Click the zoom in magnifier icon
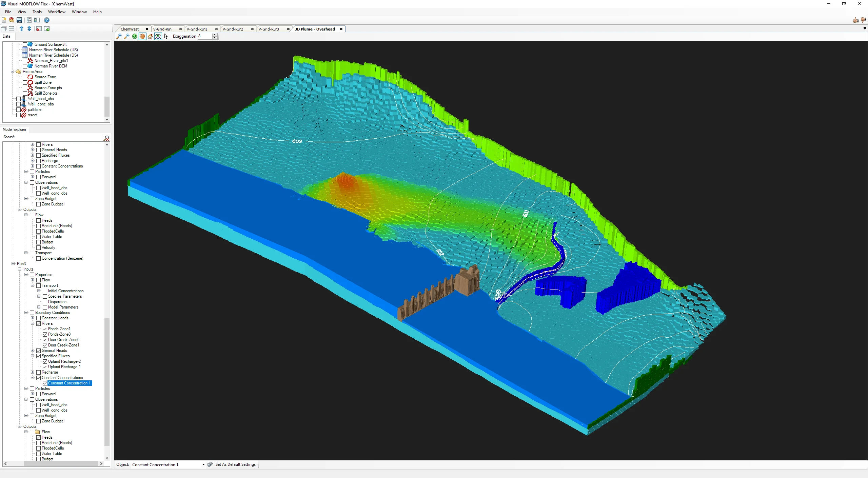 pos(119,36)
